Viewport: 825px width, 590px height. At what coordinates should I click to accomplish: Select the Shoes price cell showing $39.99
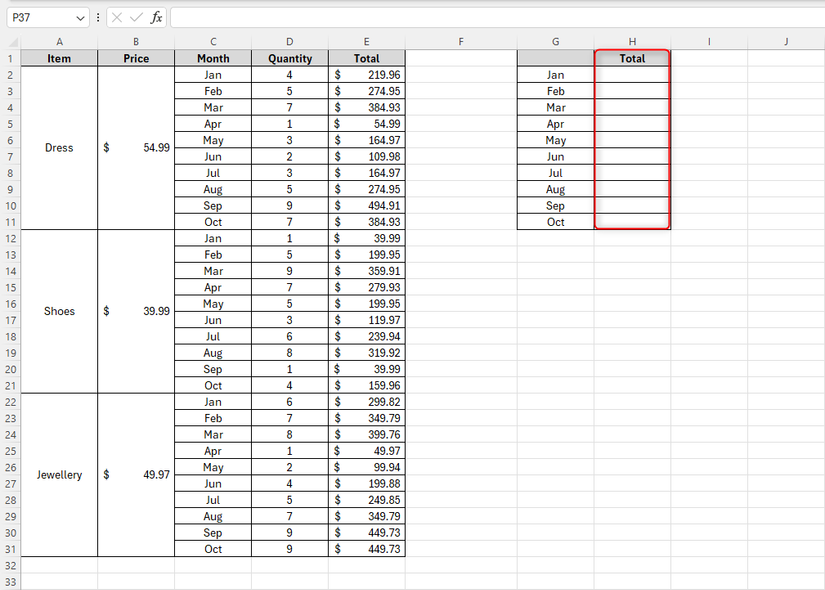pos(135,311)
